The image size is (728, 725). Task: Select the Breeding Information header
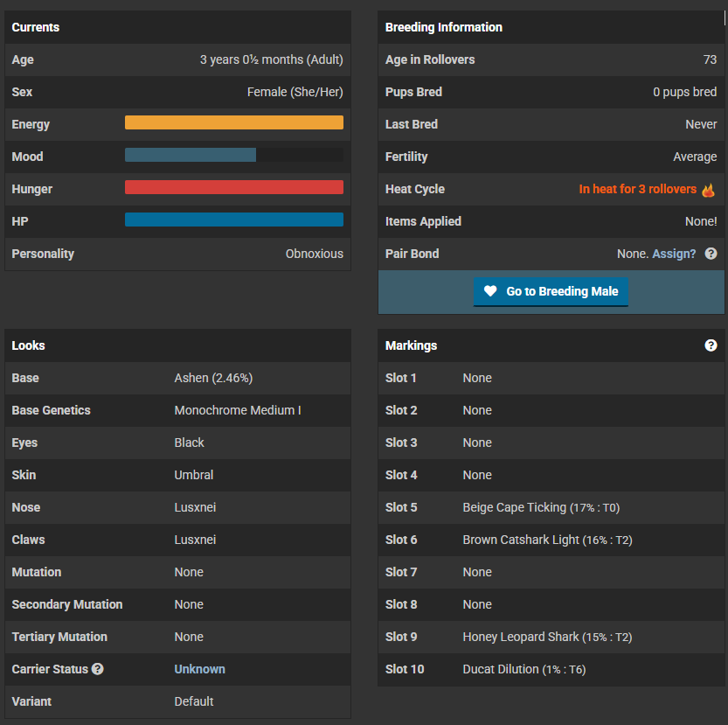pos(551,27)
